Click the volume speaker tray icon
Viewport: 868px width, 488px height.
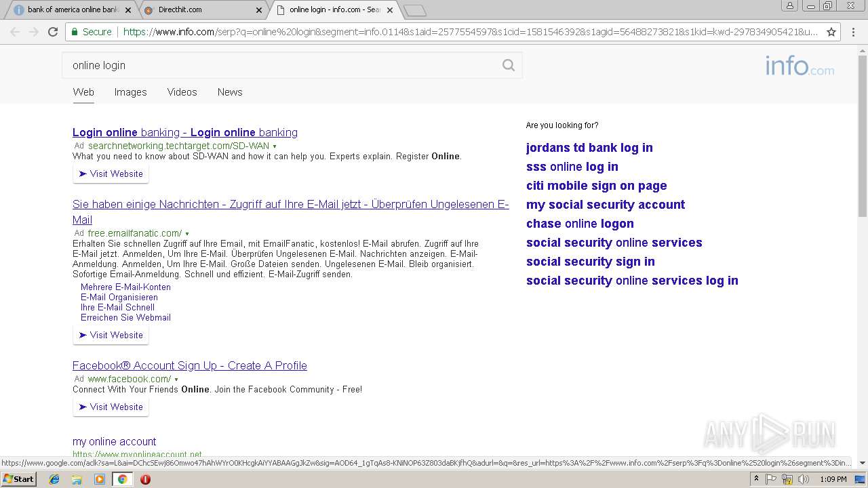(803, 479)
